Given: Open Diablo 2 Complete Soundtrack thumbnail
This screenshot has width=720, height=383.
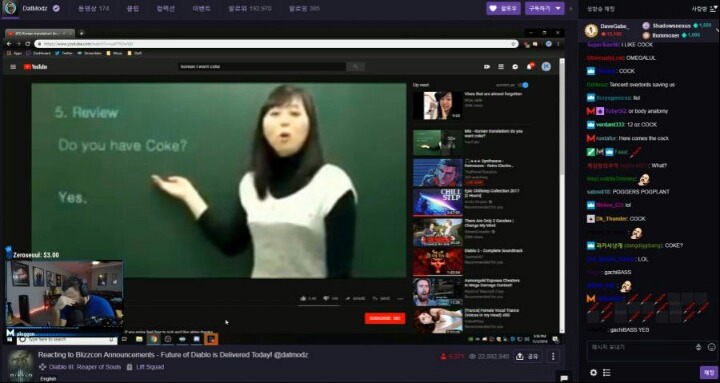Looking at the screenshot, I should point(437,262).
